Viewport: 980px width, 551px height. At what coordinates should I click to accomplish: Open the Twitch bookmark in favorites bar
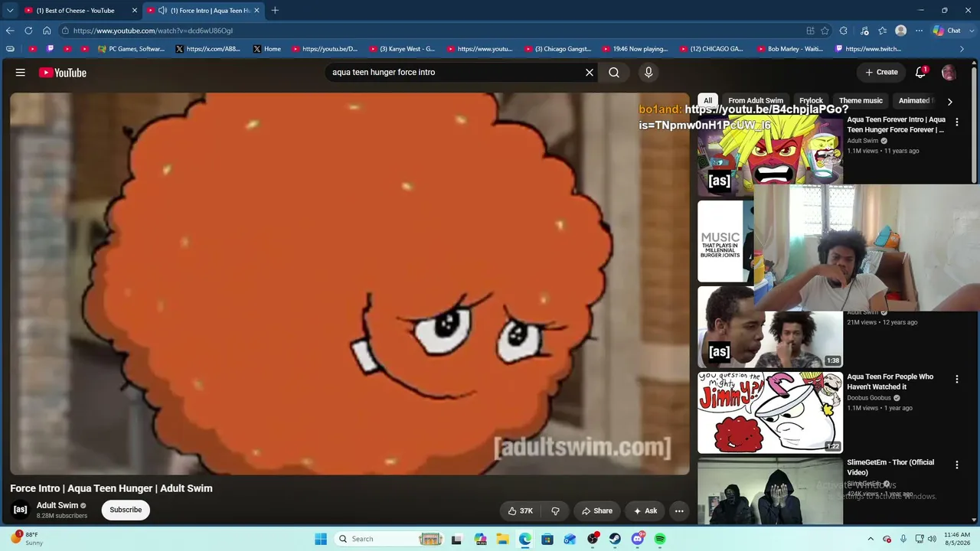(x=868, y=49)
